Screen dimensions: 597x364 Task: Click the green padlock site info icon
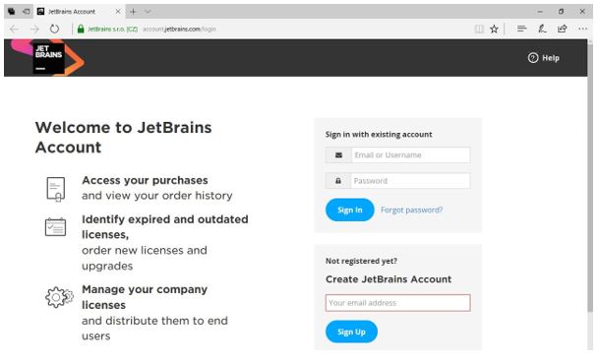[81, 29]
